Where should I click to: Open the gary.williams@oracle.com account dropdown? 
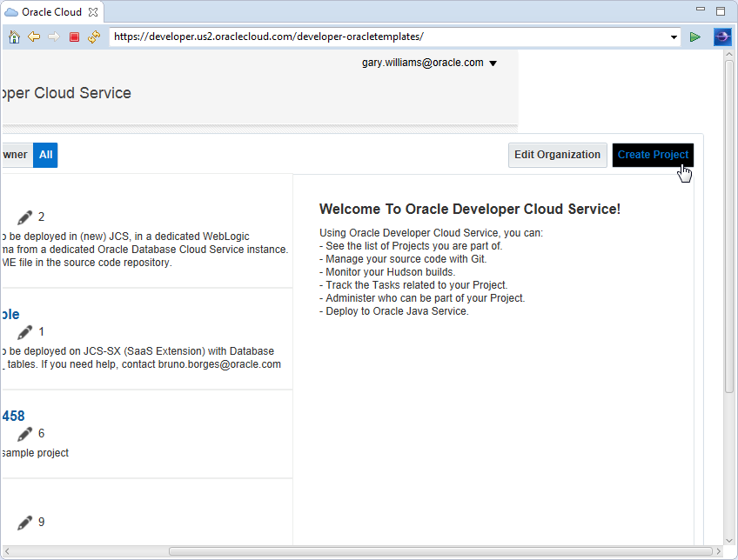[x=429, y=63]
